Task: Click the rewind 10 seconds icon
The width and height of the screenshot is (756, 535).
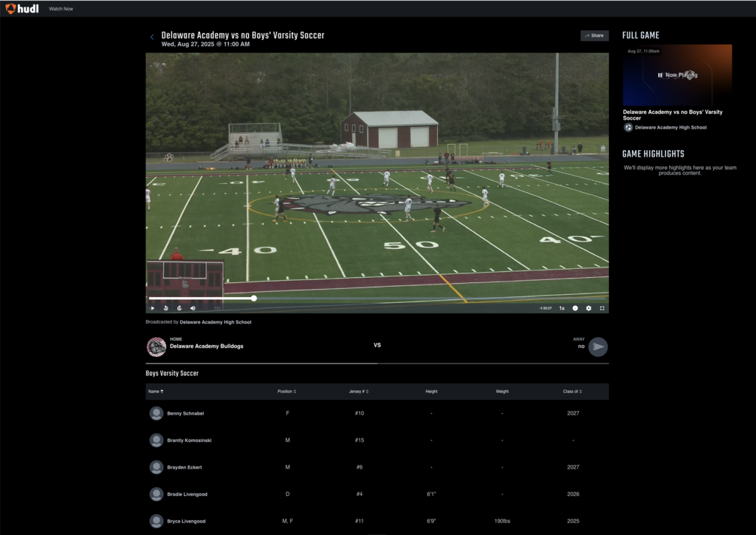Action: tap(165, 307)
